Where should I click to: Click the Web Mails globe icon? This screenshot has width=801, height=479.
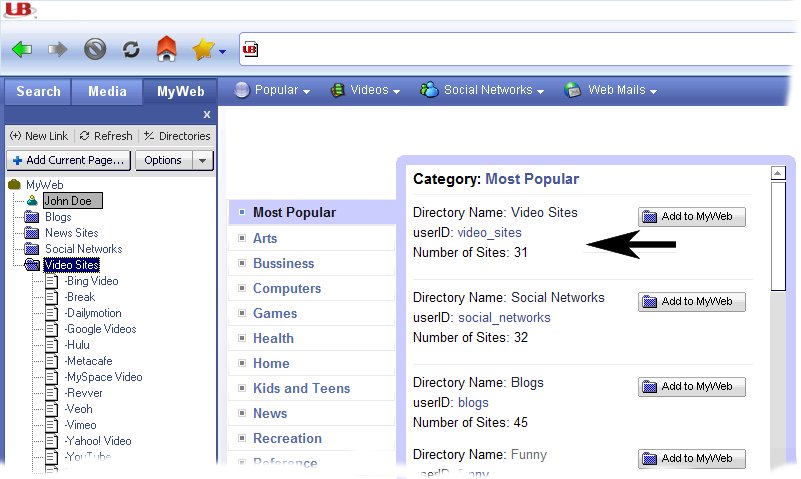pyautogui.click(x=573, y=90)
